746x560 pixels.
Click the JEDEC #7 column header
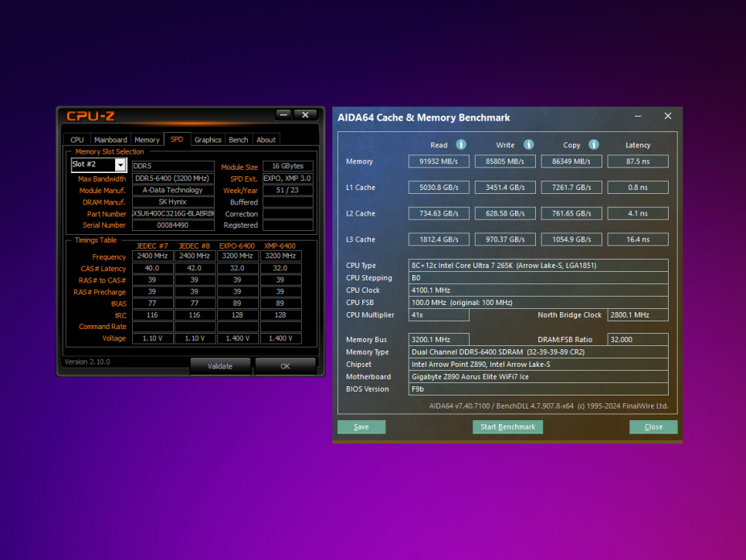(x=152, y=246)
